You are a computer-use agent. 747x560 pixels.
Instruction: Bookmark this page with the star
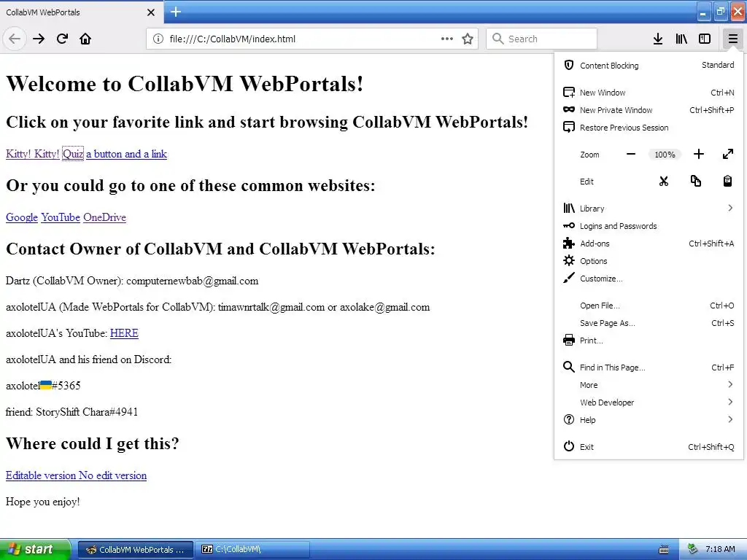(468, 39)
